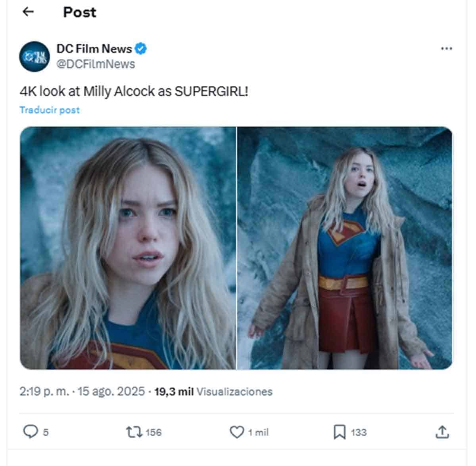Open the 156 reposts count
The image size is (476, 466).
point(154,433)
